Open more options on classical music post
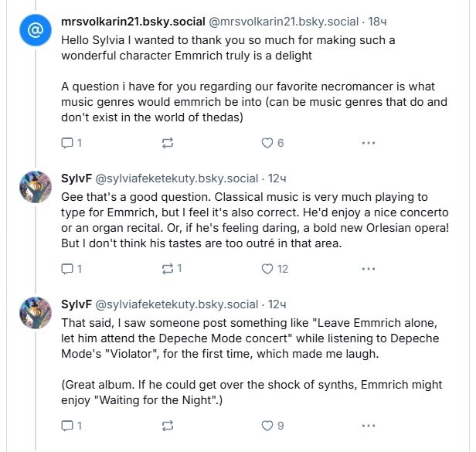 369,269
